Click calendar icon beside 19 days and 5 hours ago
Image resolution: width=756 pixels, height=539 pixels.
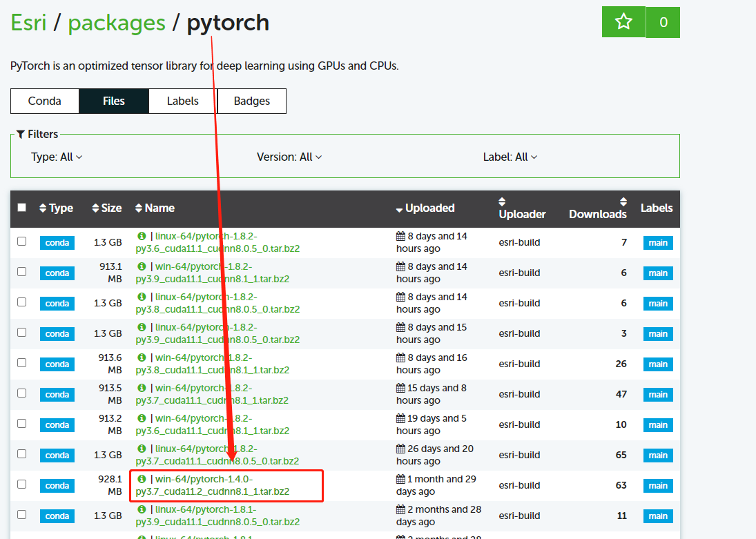400,418
